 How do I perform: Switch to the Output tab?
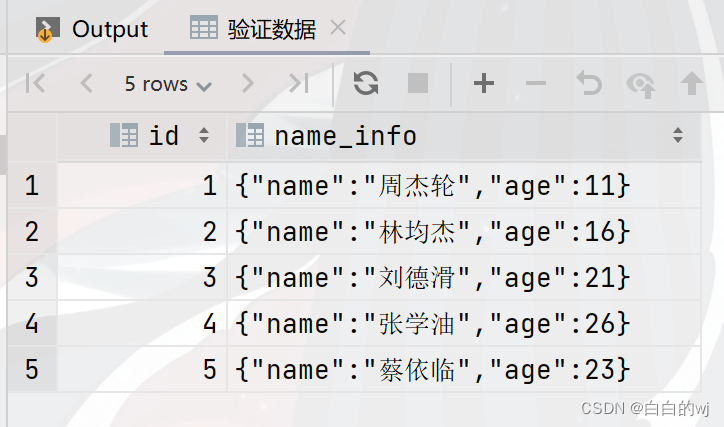tap(92, 30)
